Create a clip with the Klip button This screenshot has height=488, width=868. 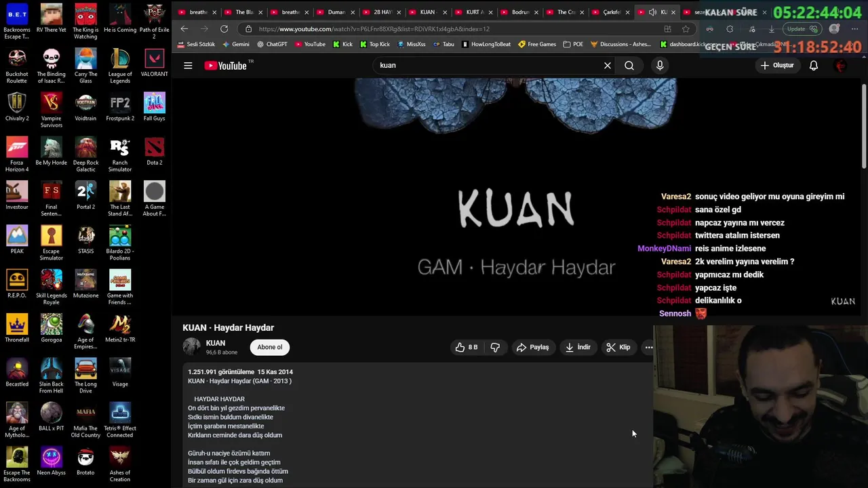click(x=618, y=347)
